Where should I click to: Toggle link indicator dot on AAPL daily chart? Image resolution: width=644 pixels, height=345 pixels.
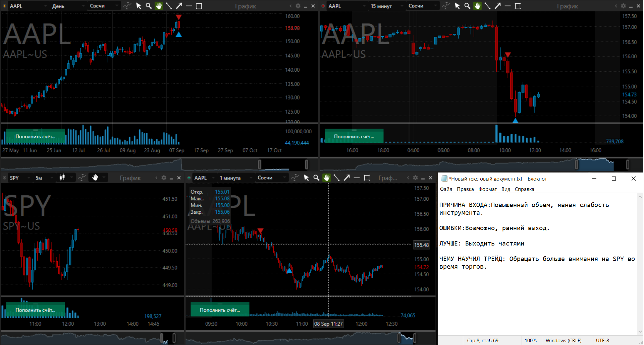[4, 6]
